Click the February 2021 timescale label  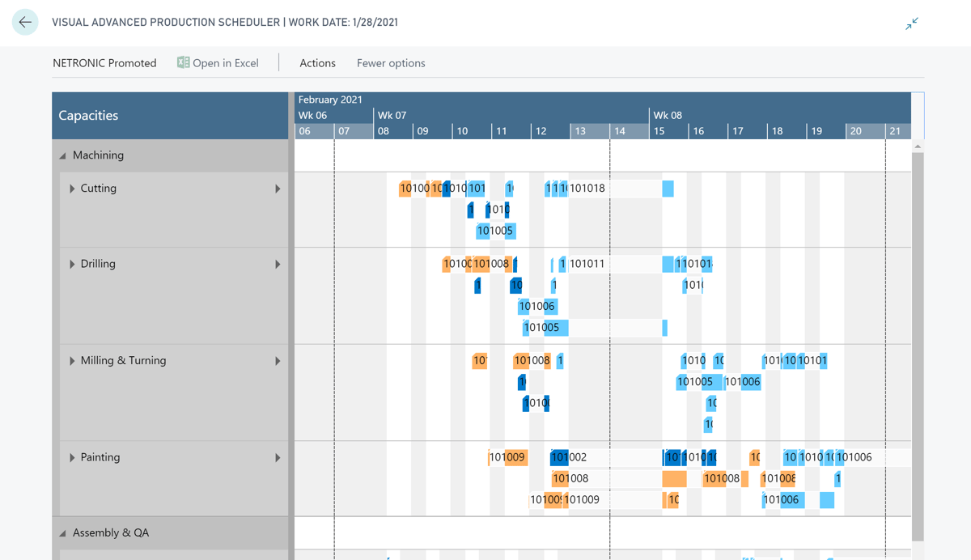tap(330, 100)
